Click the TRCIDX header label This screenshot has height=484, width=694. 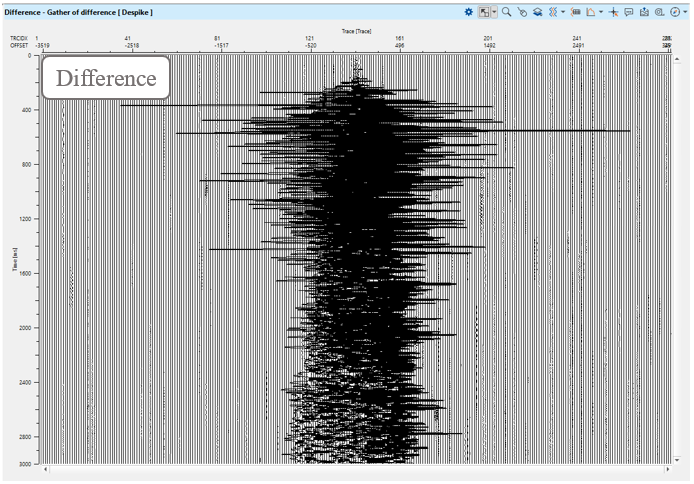pos(18,38)
